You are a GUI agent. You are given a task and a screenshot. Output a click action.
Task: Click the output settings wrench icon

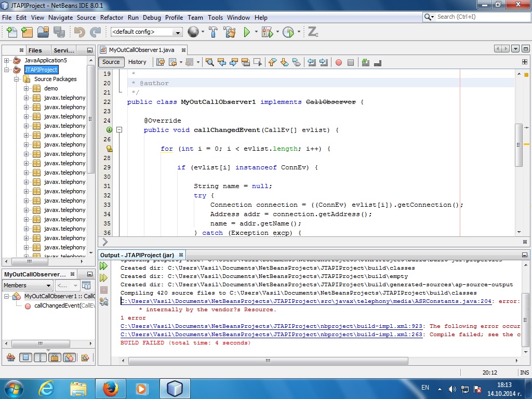coord(104,301)
